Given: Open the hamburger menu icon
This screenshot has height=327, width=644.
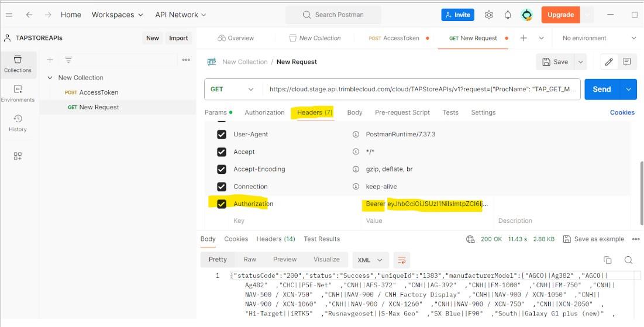Looking at the screenshot, I should (9, 15).
